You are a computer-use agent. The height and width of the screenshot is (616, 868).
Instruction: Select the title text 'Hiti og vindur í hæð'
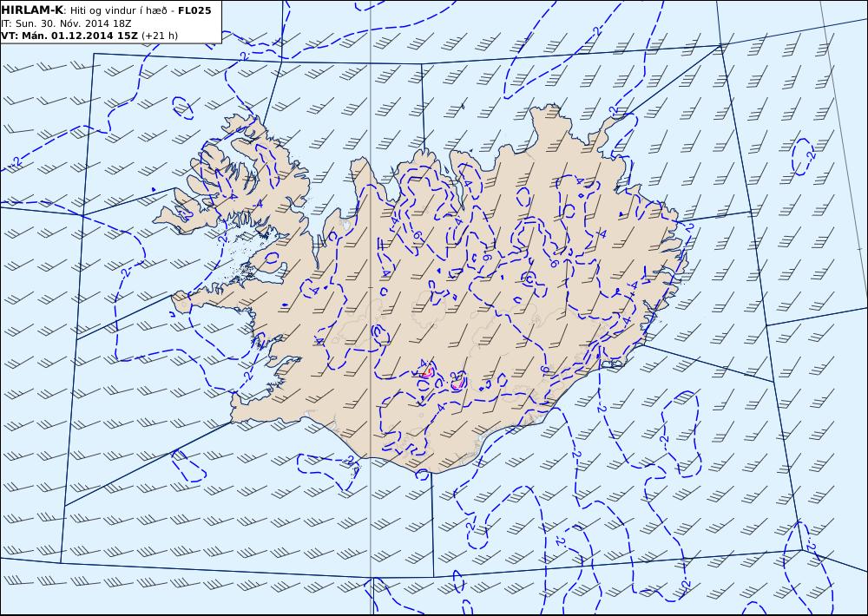118,10
